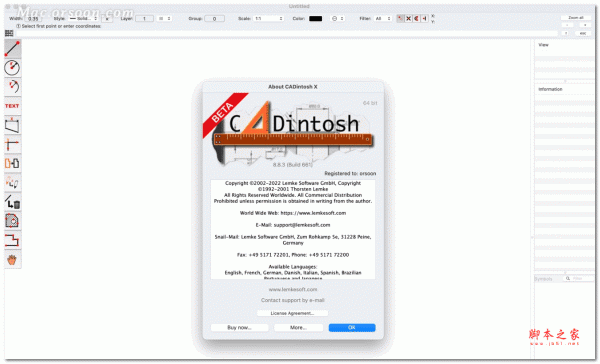Select the hand pan tool
Screen dimensions: 600x364
click(x=12, y=260)
